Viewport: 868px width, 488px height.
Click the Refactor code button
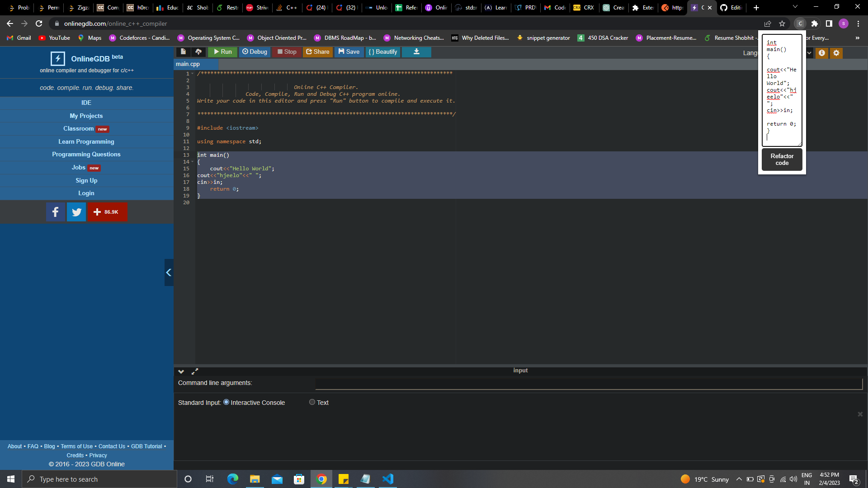pyautogui.click(x=782, y=160)
